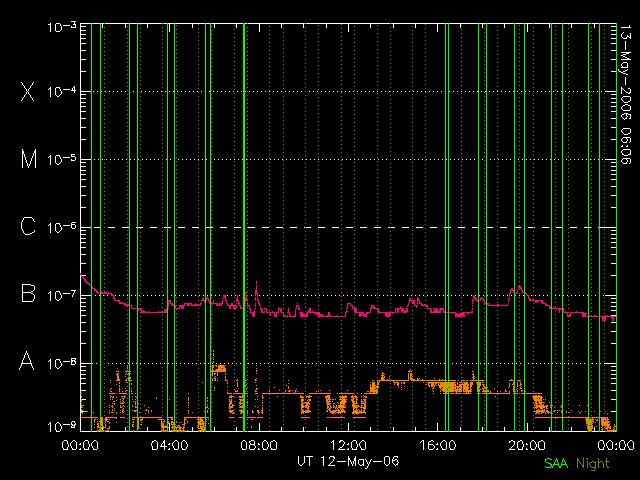Select the 10⁻⁴ y-axis tick label
The height and width of the screenshot is (480, 640).
(62, 92)
